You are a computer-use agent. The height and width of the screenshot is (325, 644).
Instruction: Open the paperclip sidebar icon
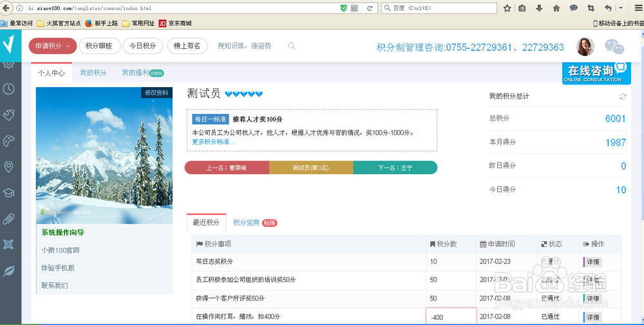coord(8,219)
